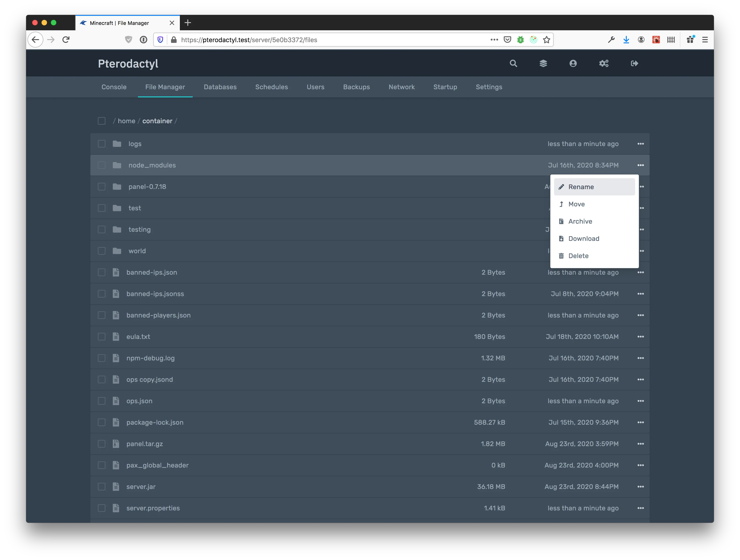This screenshot has width=740, height=560.
Task: Click the folder icon beside logs
Action: (x=117, y=143)
